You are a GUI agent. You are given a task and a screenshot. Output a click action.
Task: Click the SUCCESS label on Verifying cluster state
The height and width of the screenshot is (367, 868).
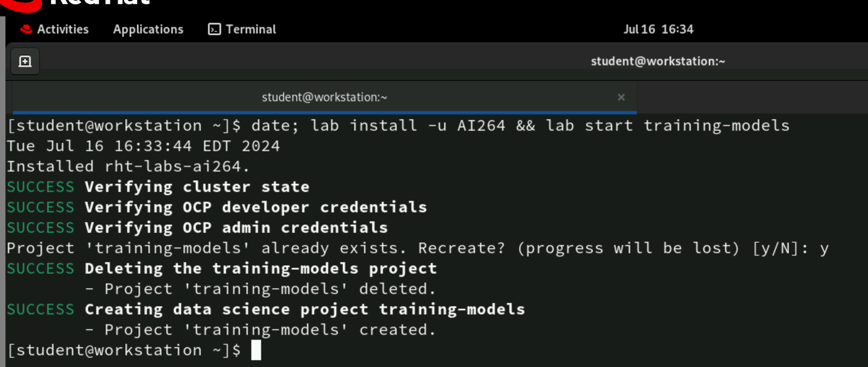[40, 186]
